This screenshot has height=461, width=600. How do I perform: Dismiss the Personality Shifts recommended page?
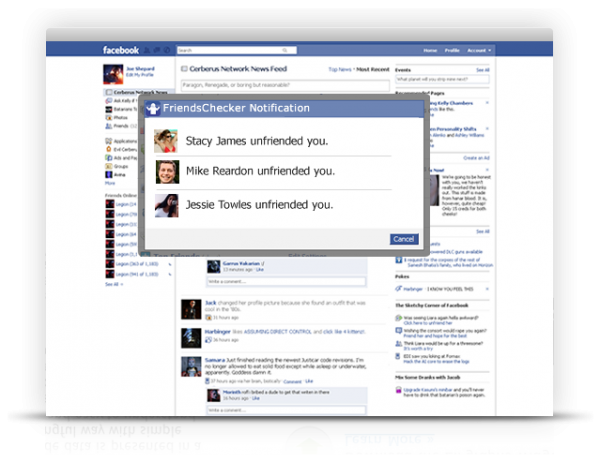487,129
